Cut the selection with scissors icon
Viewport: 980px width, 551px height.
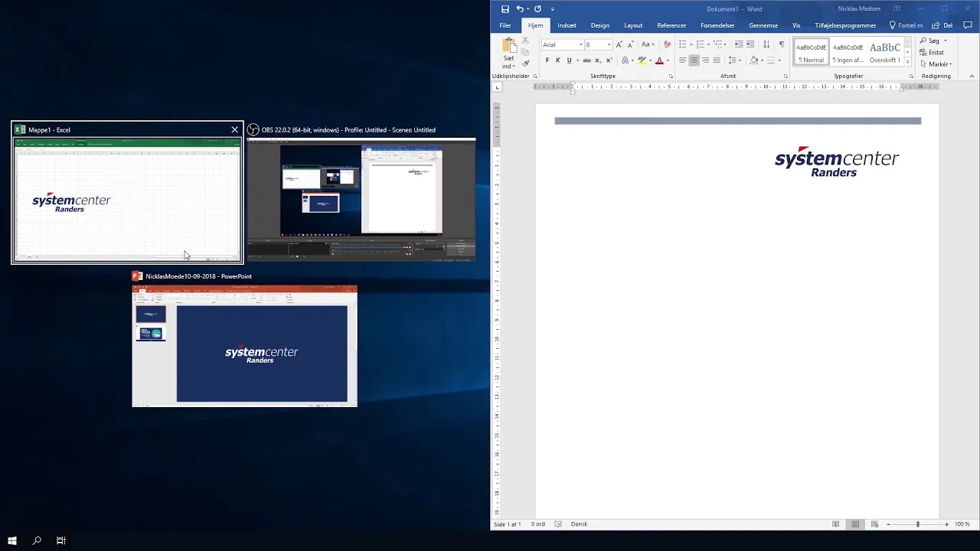click(525, 41)
